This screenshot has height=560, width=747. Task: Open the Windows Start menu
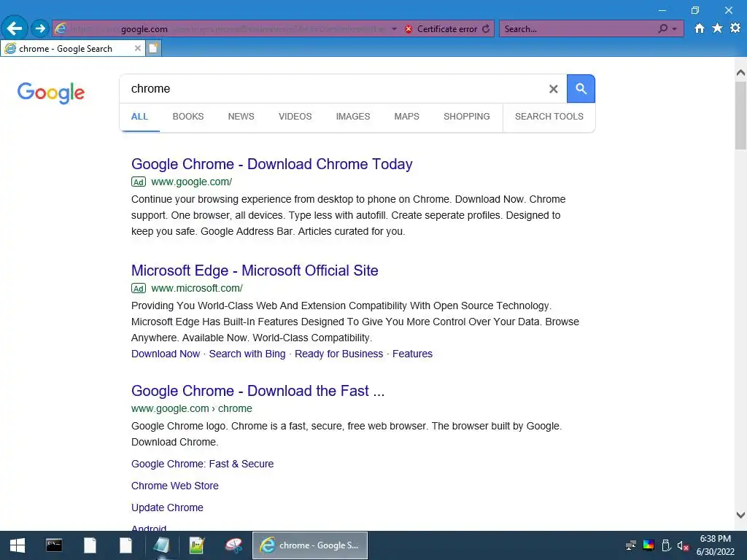coord(18,545)
